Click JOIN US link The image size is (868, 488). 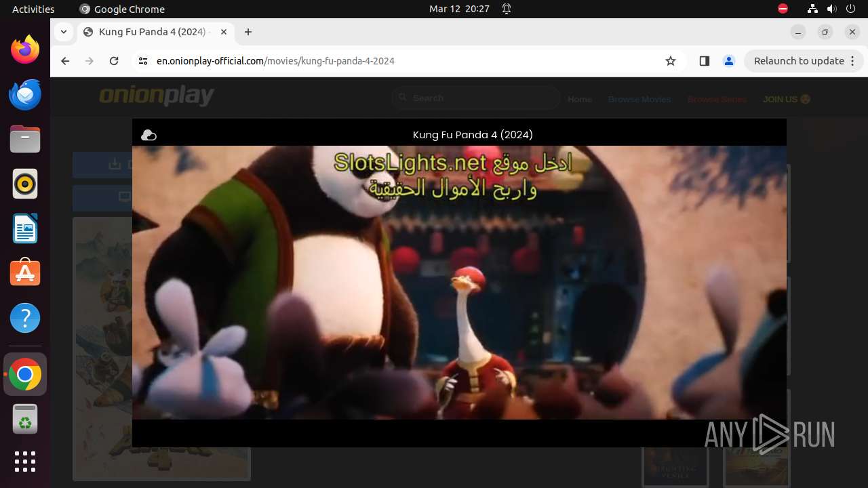pos(787,99)
